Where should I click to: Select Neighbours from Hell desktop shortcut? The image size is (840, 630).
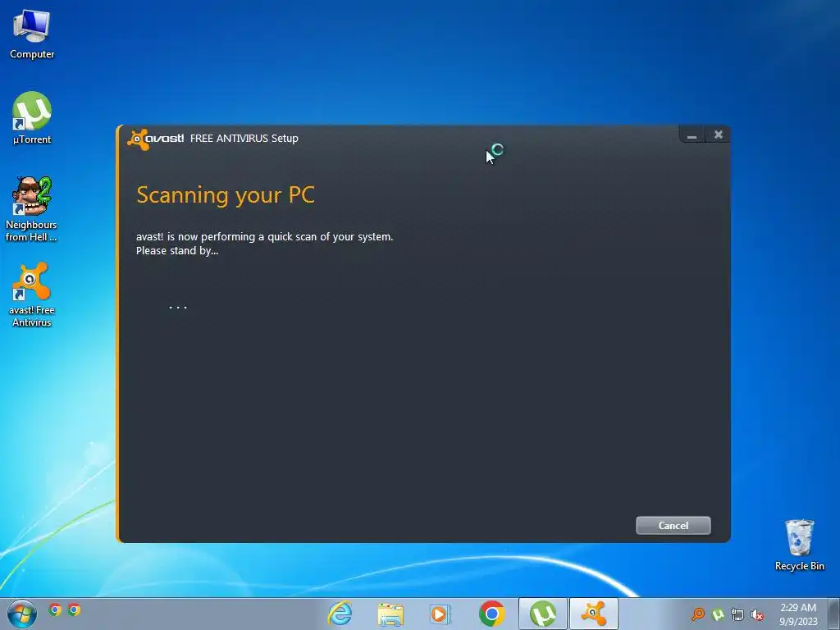[x=32, y=209]
